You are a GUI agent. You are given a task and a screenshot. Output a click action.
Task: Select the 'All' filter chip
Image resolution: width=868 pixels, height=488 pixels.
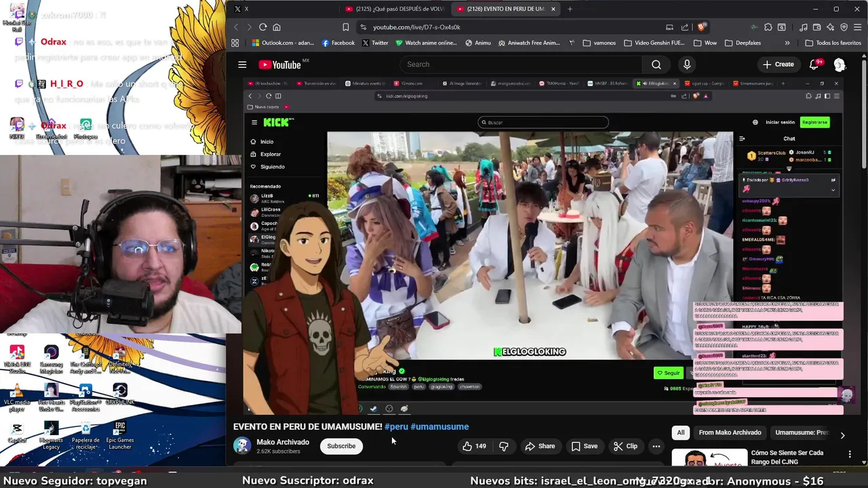click(681, 432)
